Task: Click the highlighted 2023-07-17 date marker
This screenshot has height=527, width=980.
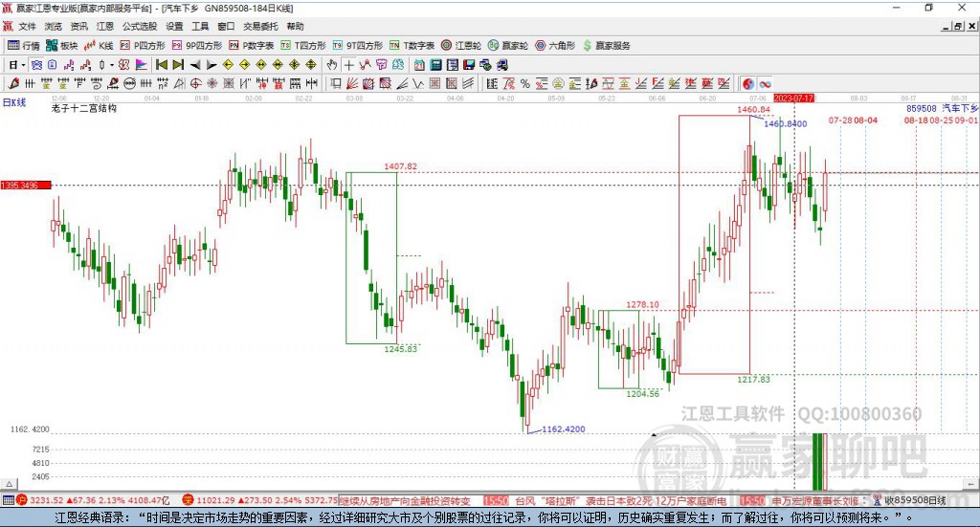Action: click(793, 98)
